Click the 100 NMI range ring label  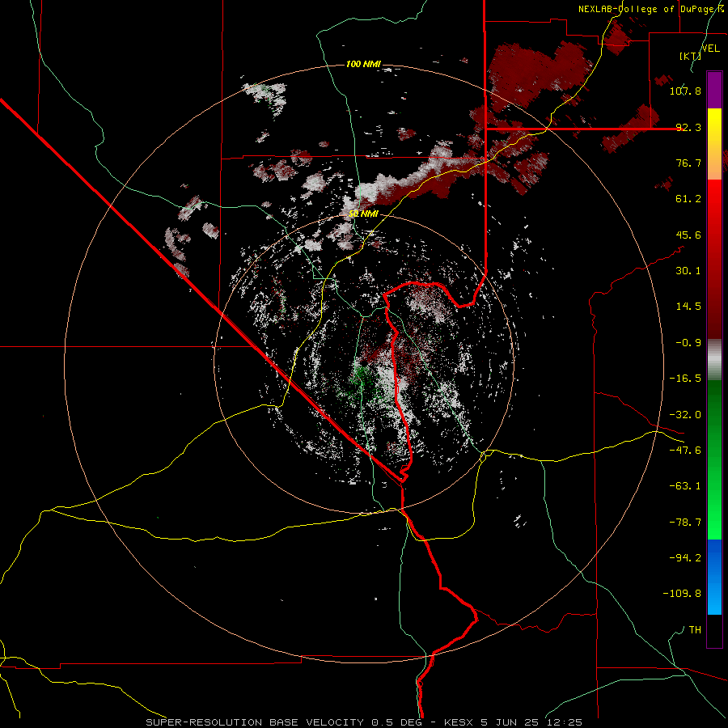pyautogui.click(x=363, y=64)
